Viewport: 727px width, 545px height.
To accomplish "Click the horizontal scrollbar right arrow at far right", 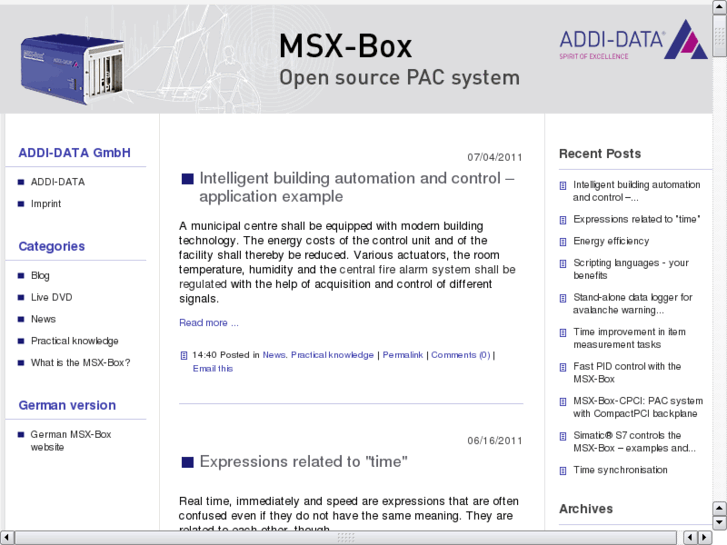I will pyautogui.click(x=705, y=537).
